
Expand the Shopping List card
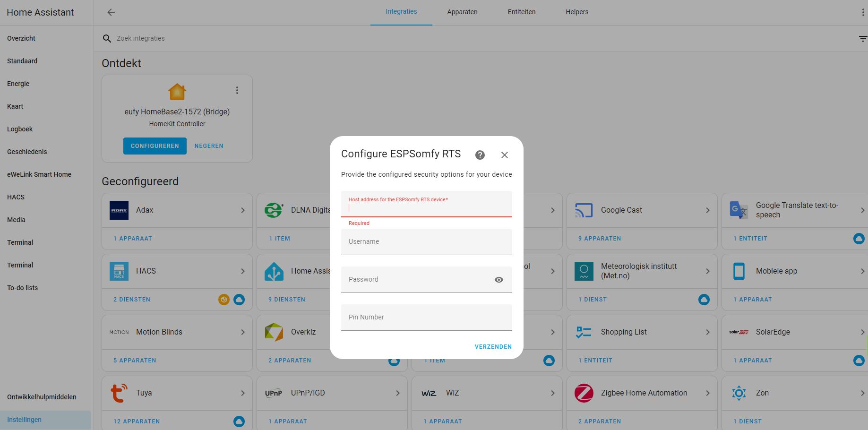pos(707,332)
